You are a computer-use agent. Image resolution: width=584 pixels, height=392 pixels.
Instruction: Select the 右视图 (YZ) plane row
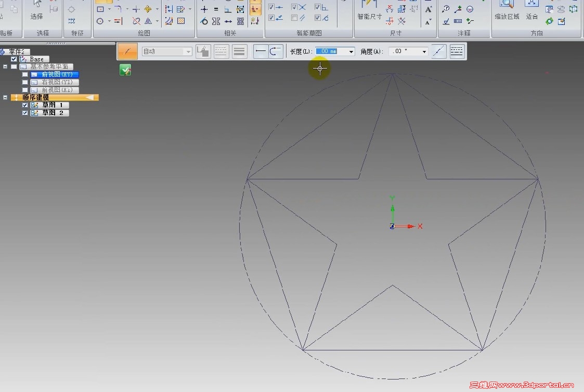pyautogui.click(x=55, y=82)
